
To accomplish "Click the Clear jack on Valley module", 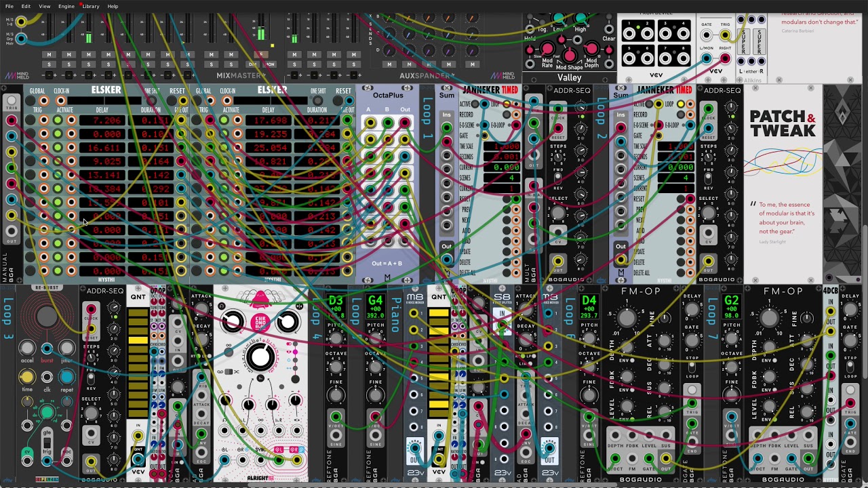I will tap(609, 29).
